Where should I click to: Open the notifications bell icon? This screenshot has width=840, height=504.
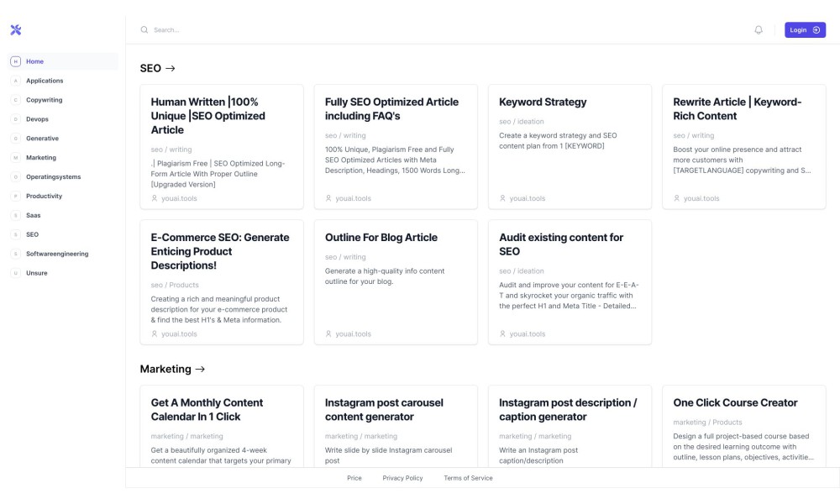tap(758, 30)
